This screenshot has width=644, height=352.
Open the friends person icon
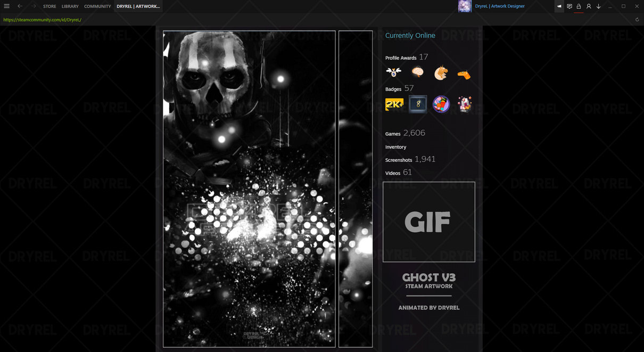click(x=589, y=6)
